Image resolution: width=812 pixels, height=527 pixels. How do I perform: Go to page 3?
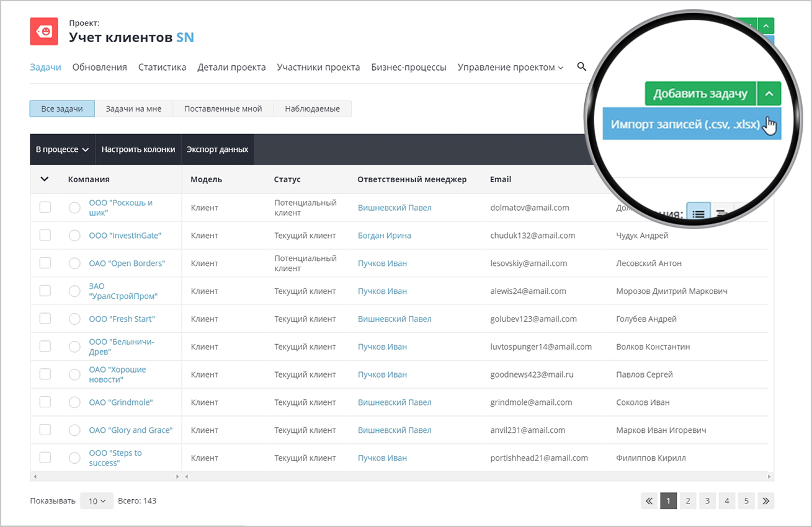[x=707, y=501]
